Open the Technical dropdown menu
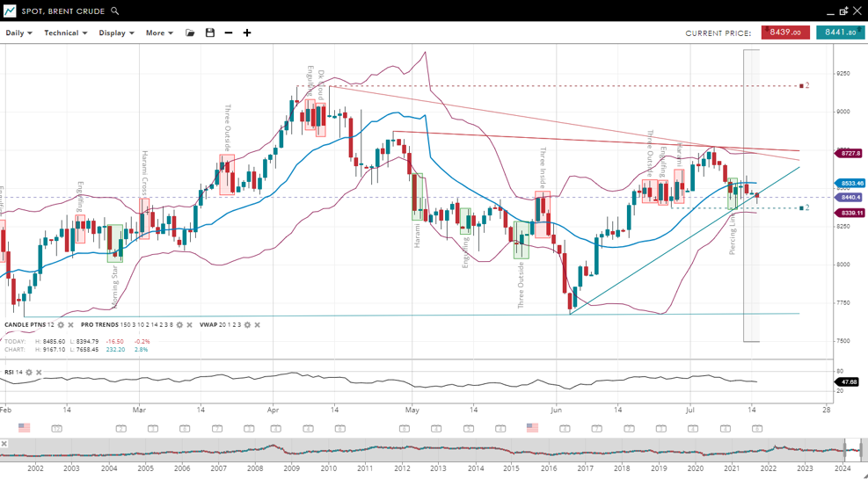 click(66, 33)
